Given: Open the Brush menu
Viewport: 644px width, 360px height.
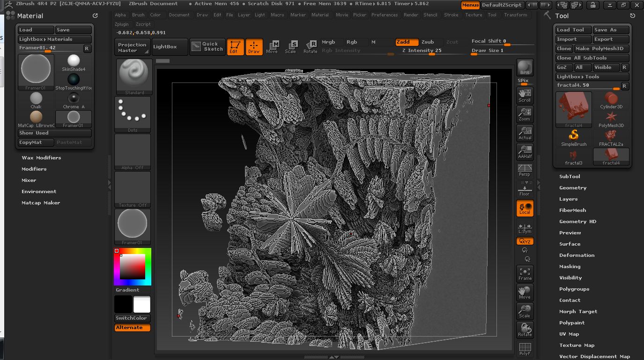Looking at the screenshot, I should [138, 15].
